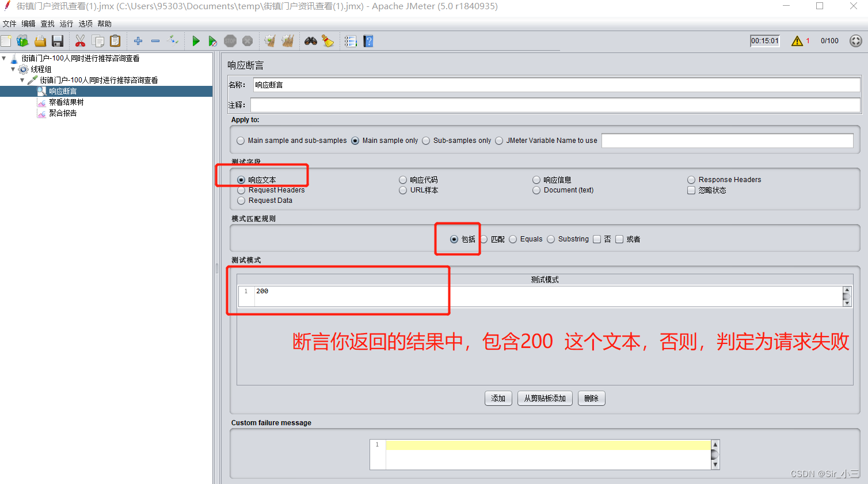Collapse the root test plan tree node
Viewport: 868px width, 484px height.
tap(4, 58)
